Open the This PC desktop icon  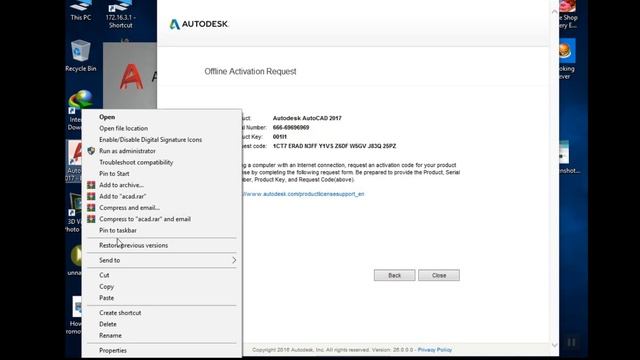(81, 10)
